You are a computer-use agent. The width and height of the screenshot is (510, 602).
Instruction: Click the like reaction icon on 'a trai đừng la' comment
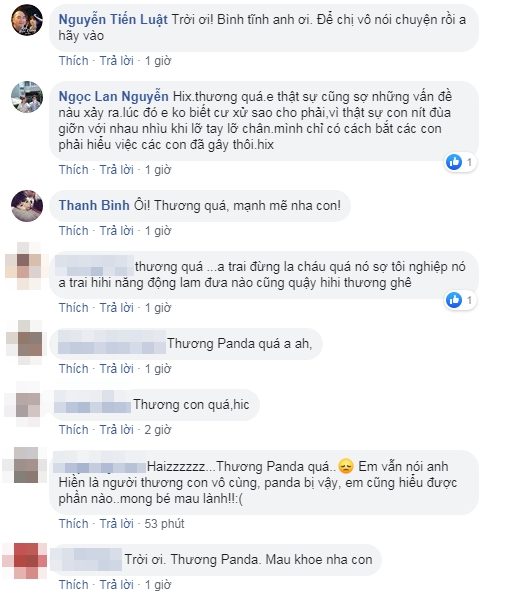tap(454, 300)
